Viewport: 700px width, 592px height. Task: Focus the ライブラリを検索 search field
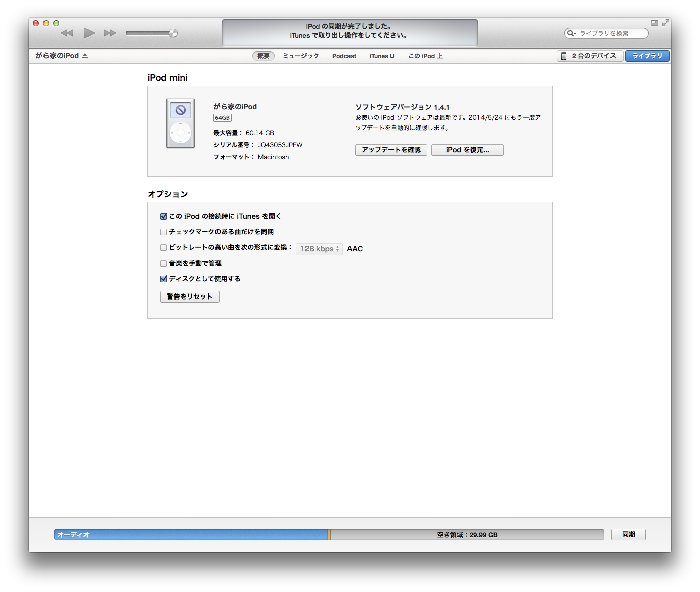click(x=606, y=33)
